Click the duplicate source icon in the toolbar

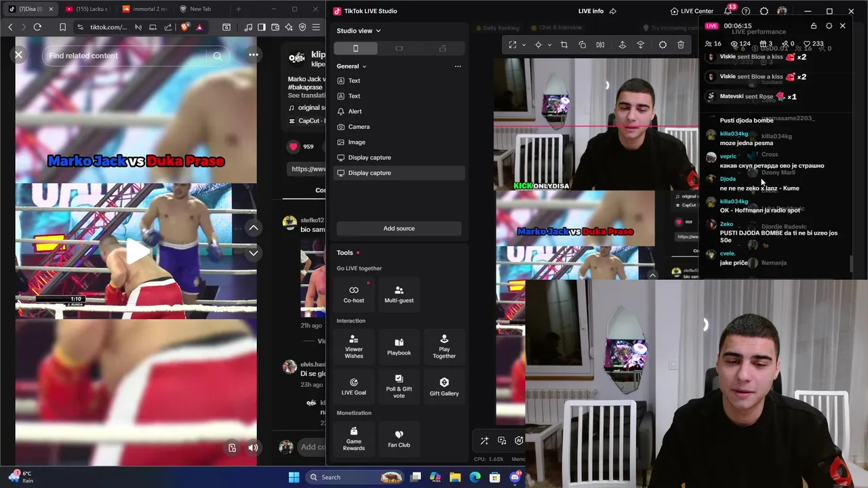click(x=582, y=45)
